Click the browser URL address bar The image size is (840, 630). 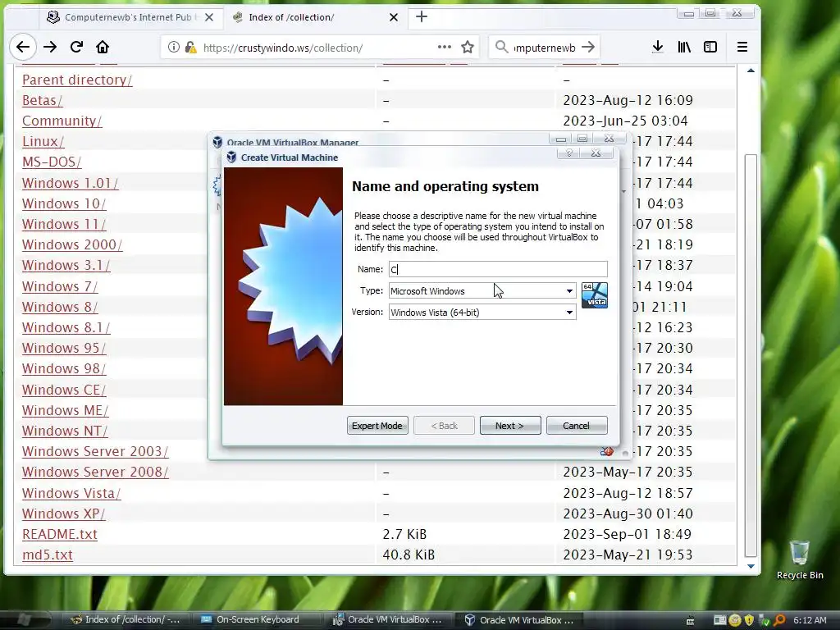pyautogui.click(x=318, y=47)
